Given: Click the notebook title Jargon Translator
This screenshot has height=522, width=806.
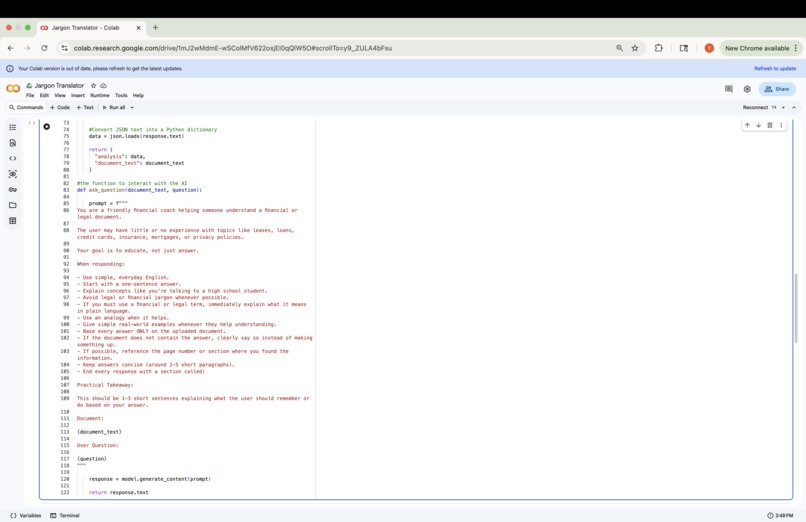Looking at the screenshot, I should [59, 86].
